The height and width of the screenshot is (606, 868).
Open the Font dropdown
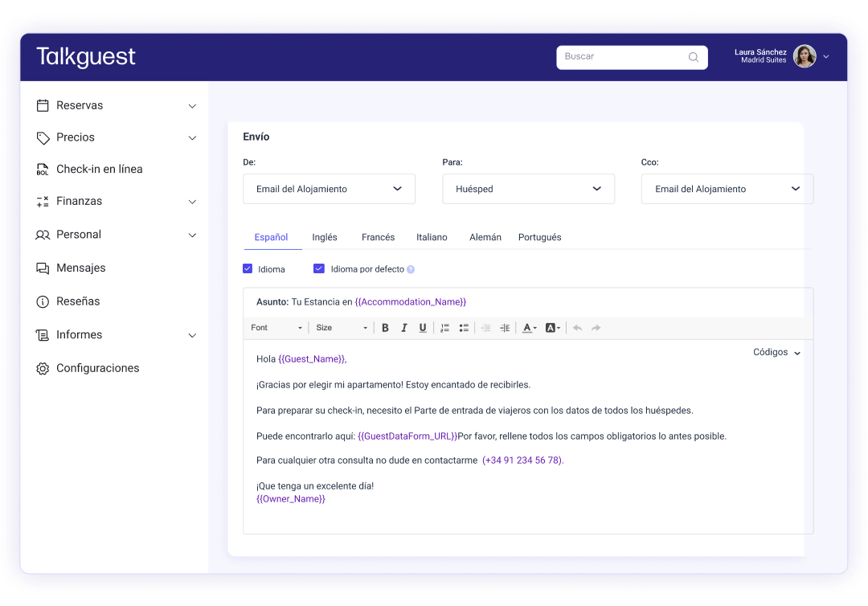coord(276,328)
